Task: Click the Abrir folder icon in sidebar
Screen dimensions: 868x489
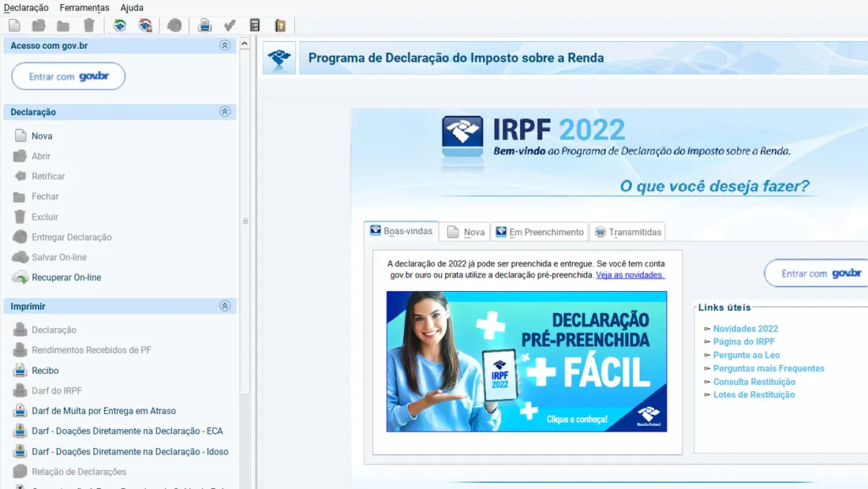Action: click(x=20, y=156)
